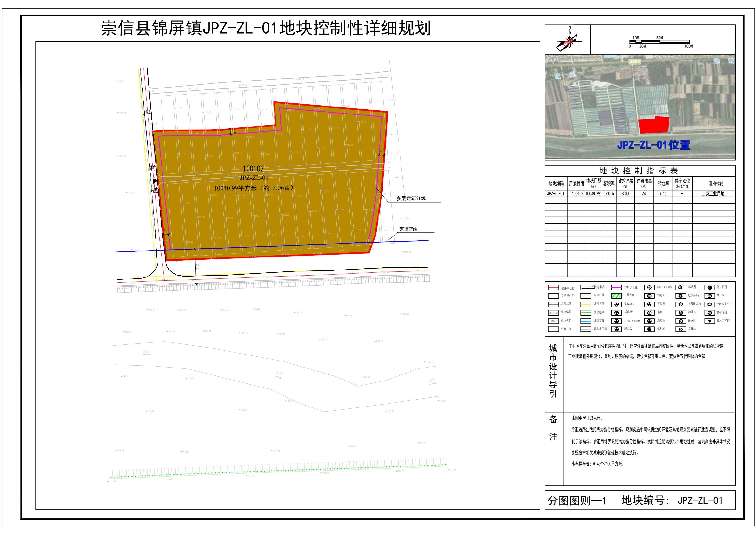Click the scale bar at top right
This screenshot has height=534, width=756.
659,42
